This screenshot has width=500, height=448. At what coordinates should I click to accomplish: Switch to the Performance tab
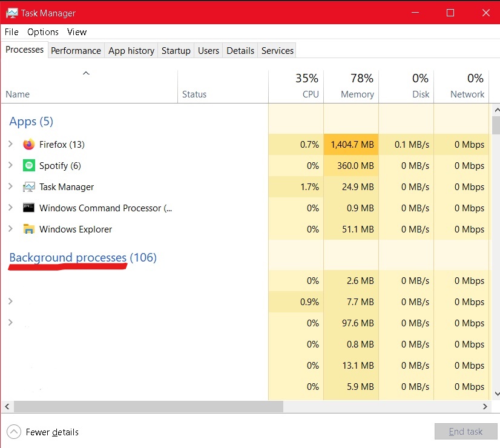pos(76,51)
